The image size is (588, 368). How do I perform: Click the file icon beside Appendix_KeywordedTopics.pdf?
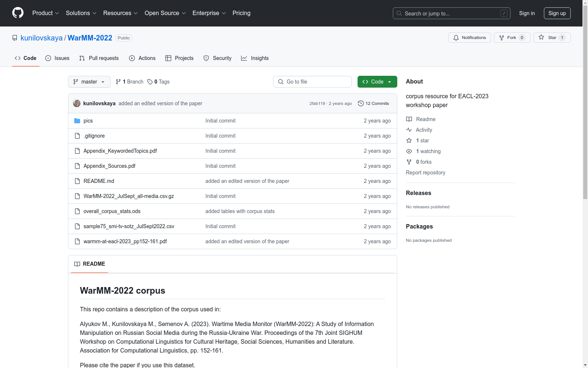click(77, 151)
